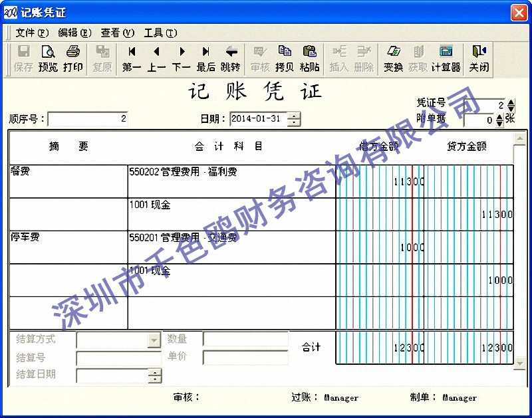Click the 结算日期 input field
The width and height of the screenshot is (532, 418).
[112, 375]
